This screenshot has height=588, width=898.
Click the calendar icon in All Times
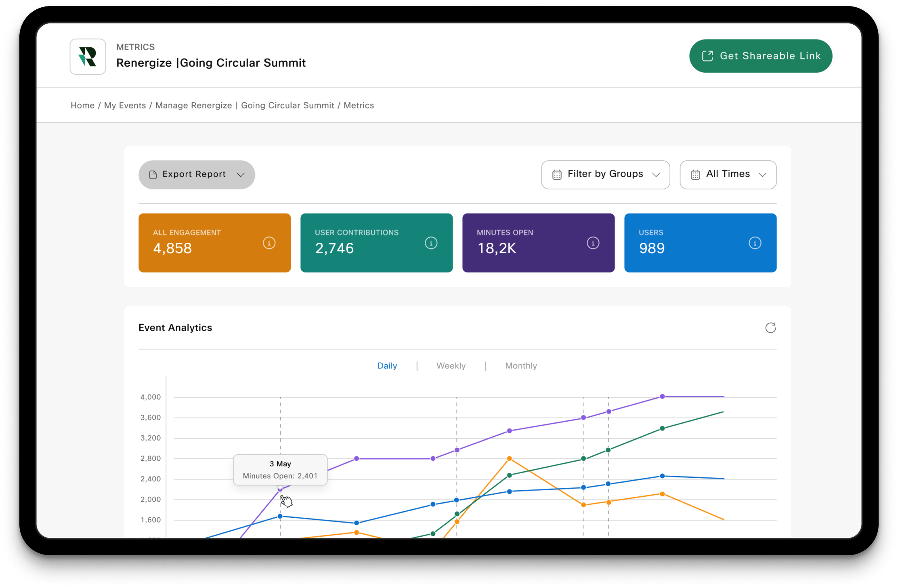[695, 175]
